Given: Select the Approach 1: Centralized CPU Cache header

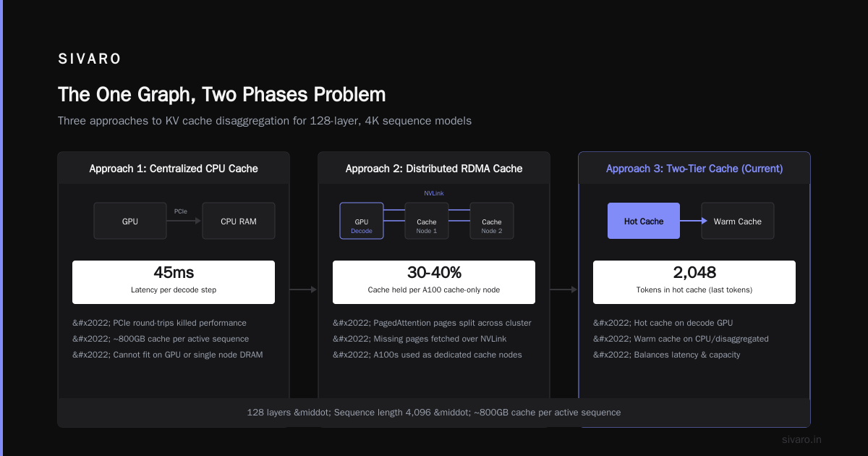Looking at the screenshot, I should coord(174,169).
